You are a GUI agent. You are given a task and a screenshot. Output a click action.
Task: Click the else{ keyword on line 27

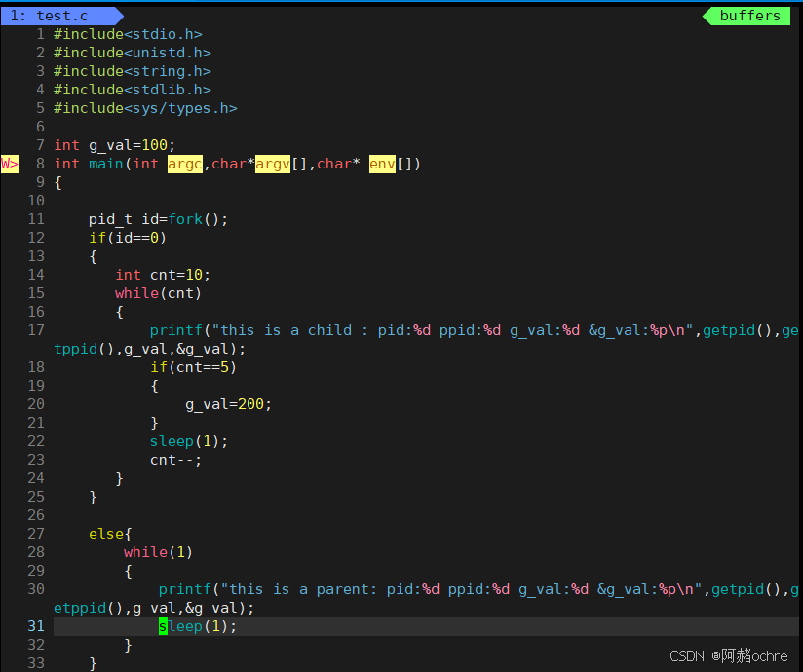click(106, 534)
